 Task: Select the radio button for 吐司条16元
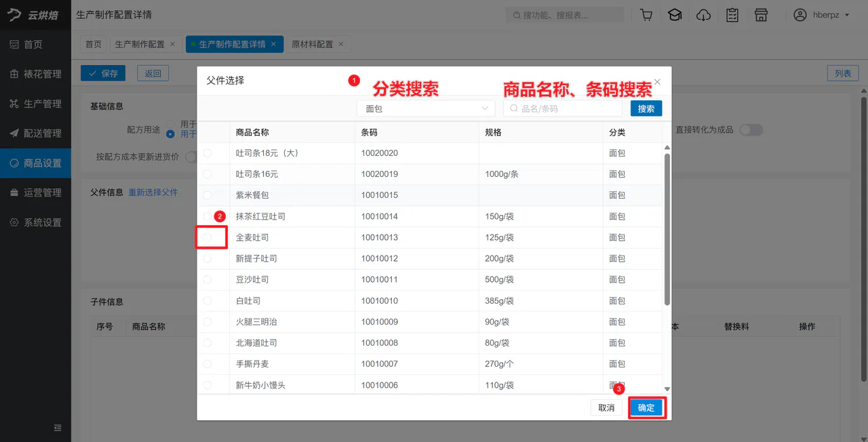coord(208,174)
